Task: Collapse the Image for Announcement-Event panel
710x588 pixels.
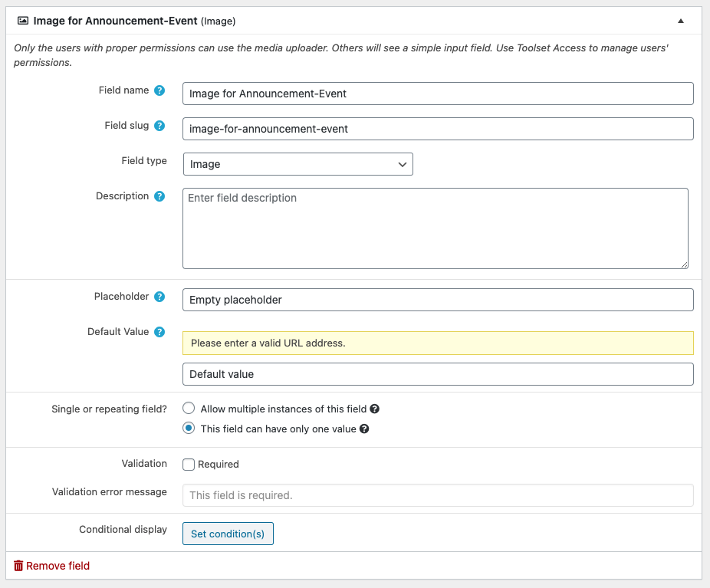Action: pos(681,21)
